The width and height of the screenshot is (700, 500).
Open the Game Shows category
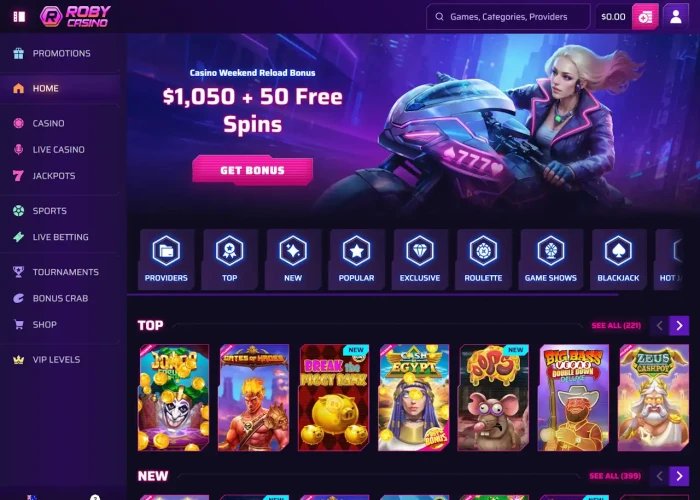551,259
